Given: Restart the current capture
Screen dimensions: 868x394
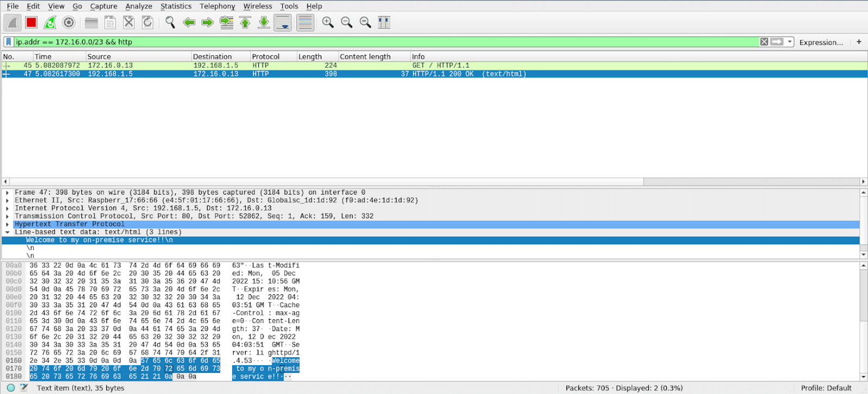Looking at the screenshot, I should pos(50,23).
